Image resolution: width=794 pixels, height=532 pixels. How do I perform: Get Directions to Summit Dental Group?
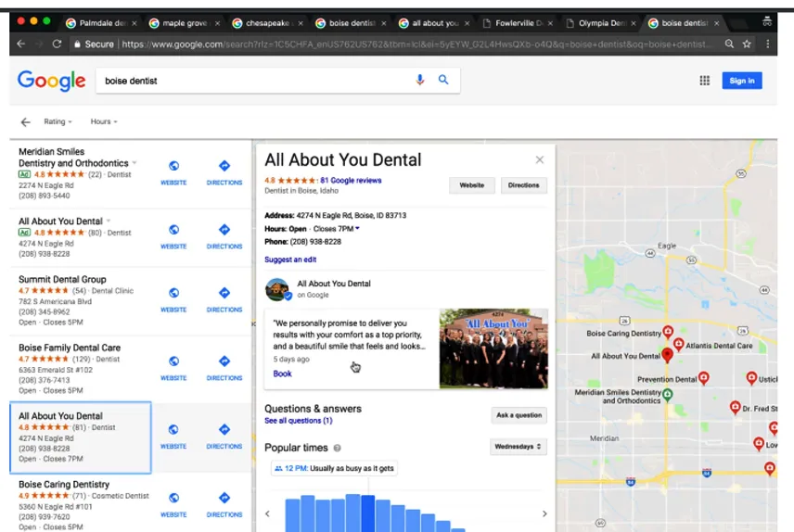pos(224,299)
